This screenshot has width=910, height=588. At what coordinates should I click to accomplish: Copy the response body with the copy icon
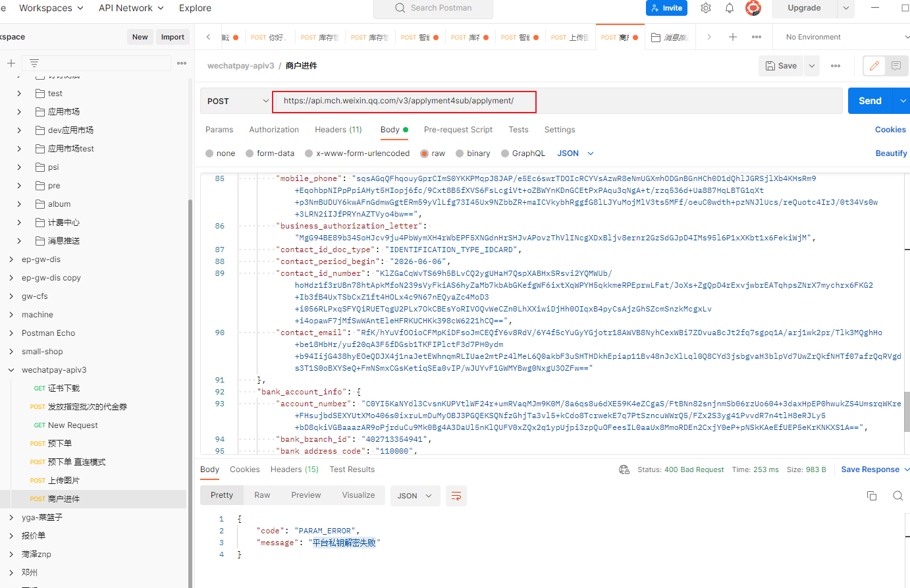click(x=872, y=496)
